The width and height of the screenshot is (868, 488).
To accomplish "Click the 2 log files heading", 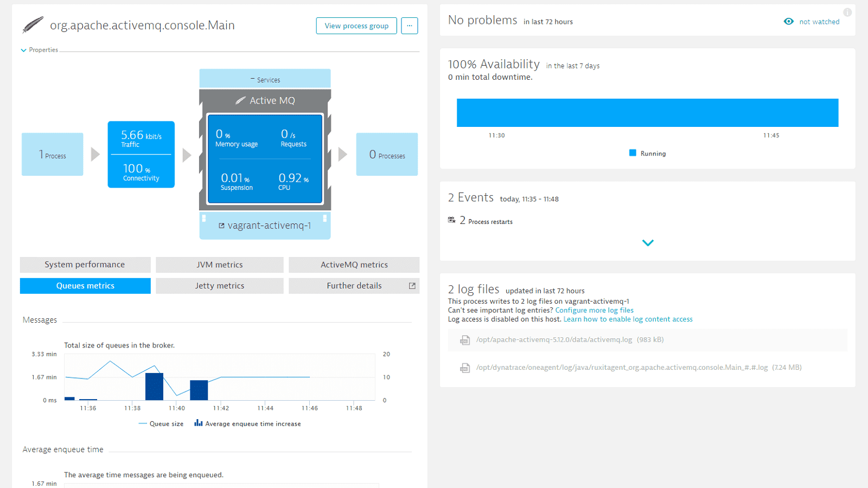I will pyautogui.click(x=474, y=289).
